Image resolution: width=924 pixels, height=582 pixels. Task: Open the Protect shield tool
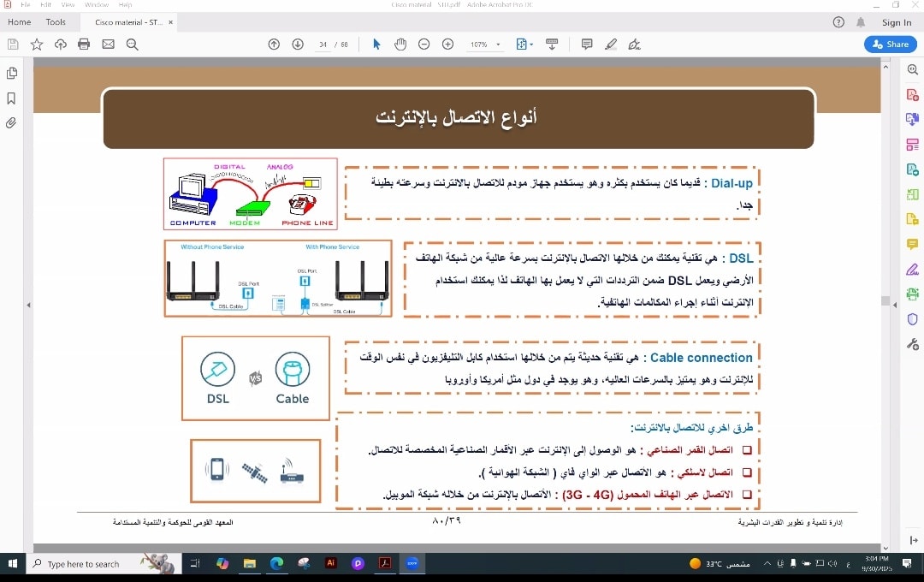click(x=912, y=319)
